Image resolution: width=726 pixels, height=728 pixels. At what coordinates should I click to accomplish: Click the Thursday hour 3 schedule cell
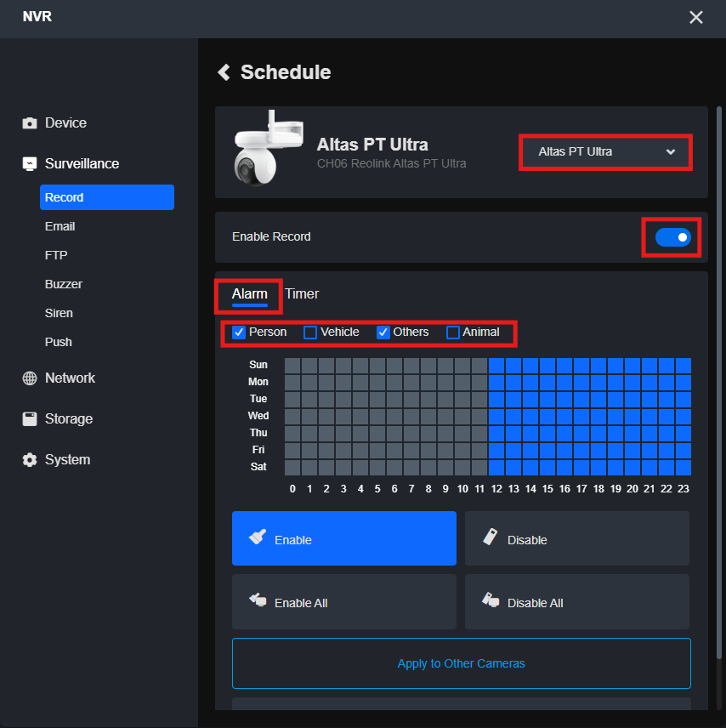pyautogui.click(x=343, y=434)
